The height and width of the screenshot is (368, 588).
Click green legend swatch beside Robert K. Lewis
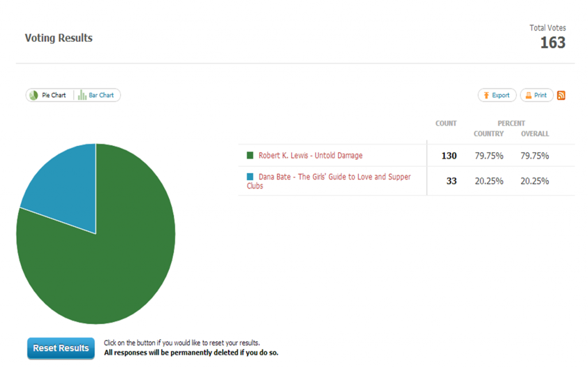[250, 156]
